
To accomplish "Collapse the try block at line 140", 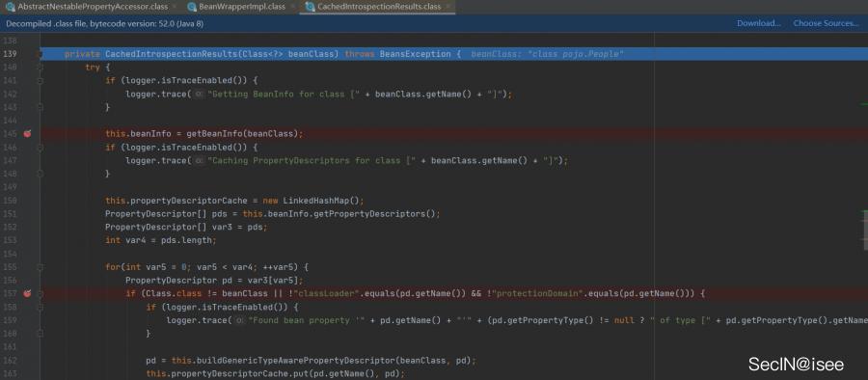I will (41, 67).
